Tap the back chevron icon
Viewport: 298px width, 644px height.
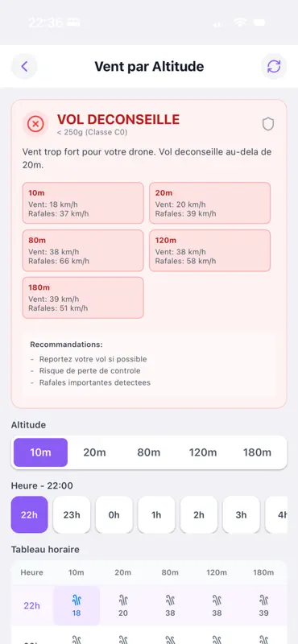(x=24, y=67)
